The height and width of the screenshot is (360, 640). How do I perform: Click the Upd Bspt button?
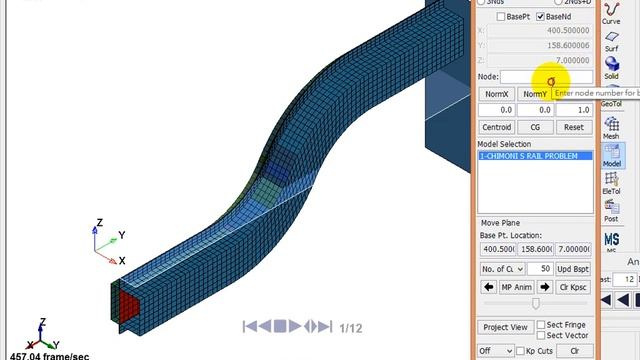click(x=573, y=269)
